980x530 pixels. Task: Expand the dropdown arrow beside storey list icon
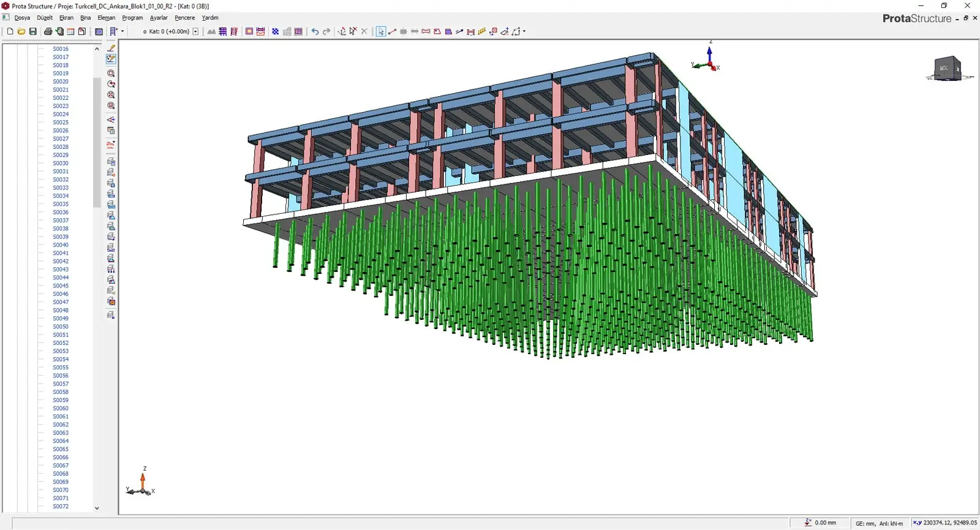coord(123,31)
